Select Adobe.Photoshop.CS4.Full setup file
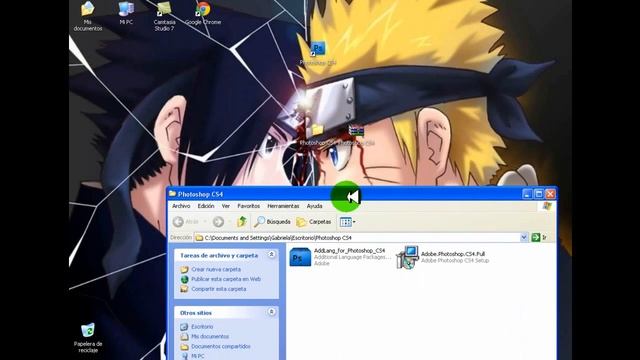The image size is (640, 360). pos(443,257)
